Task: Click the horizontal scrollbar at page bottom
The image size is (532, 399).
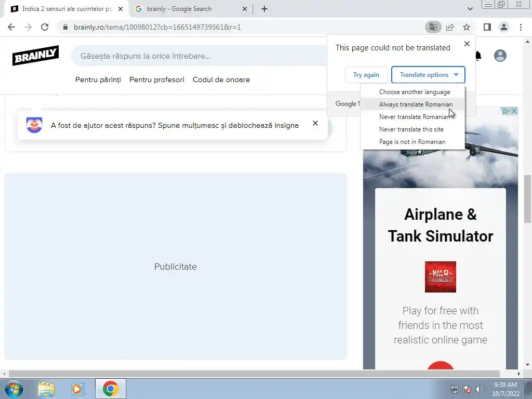Action: pos(254,374)
